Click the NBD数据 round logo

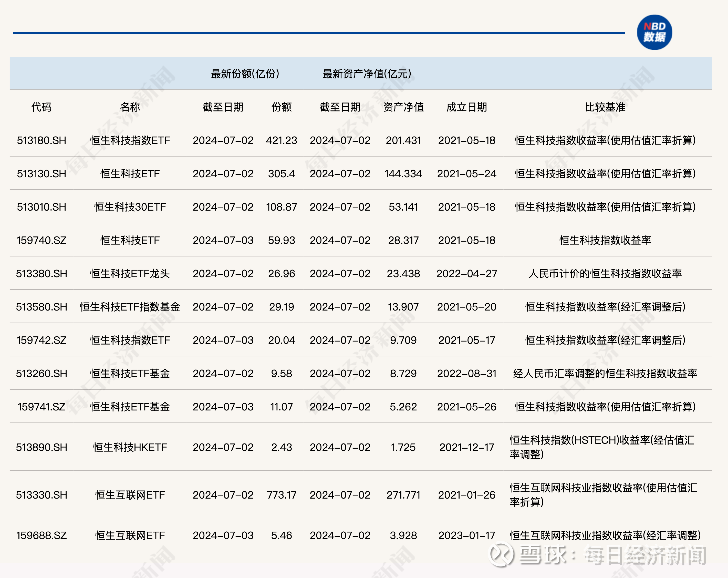(654, 33)
